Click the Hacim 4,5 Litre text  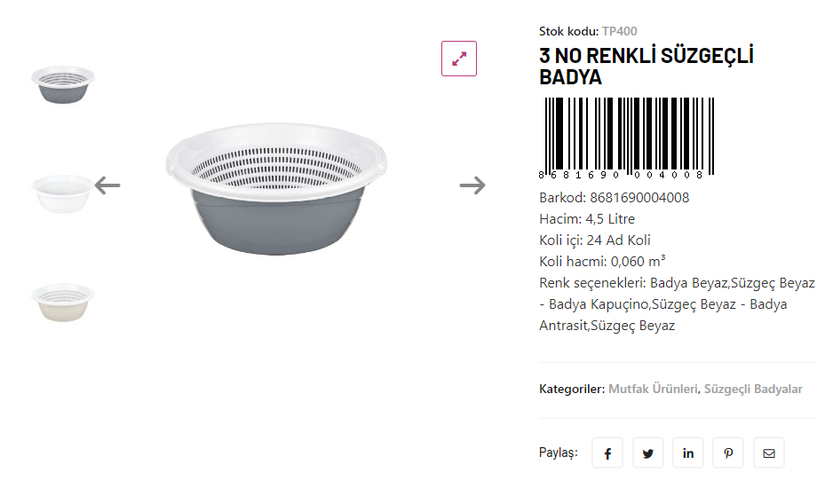click(x=587, y=219)
